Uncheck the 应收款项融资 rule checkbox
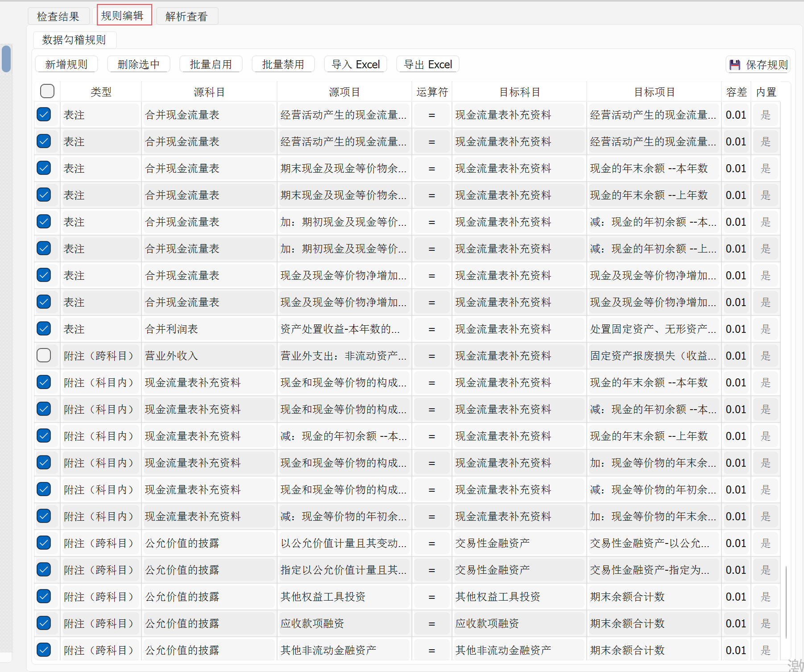 [44, 623]
